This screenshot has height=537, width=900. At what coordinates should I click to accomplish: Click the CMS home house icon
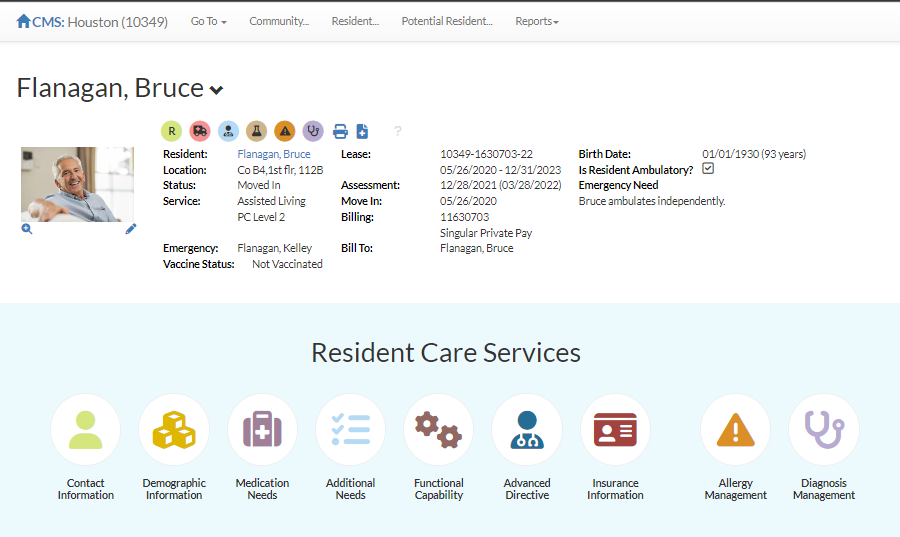pos(24,21)
